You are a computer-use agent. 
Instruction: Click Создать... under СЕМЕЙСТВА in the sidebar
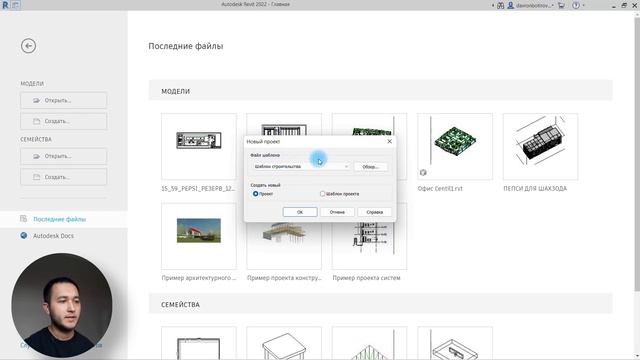(x=64, y=177)
